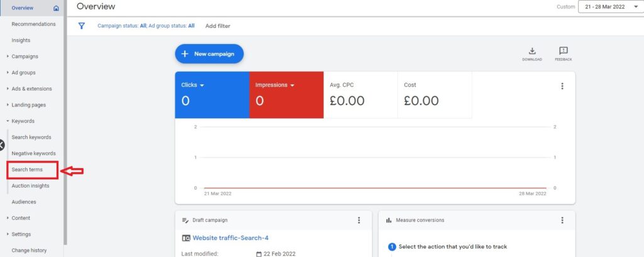This screenshot has width=644, height=257.
Task: Click the Cost metric tile
Action: pos(435,95)
